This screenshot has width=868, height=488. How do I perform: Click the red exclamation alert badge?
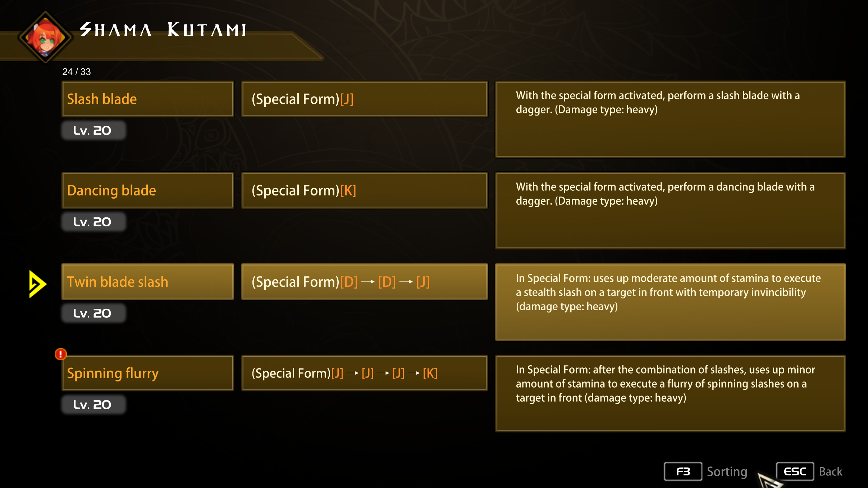pyautogui.click(x=61, y=354)
